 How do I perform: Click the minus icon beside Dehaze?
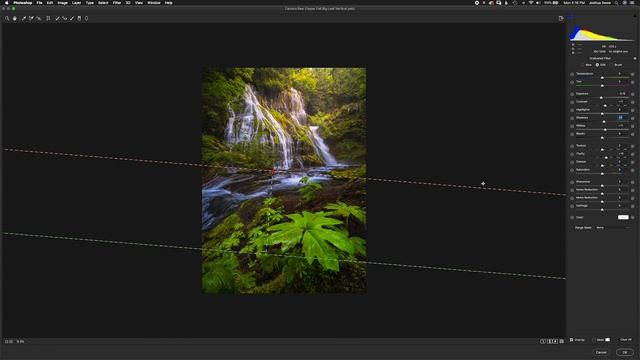(x=572, y=162)
